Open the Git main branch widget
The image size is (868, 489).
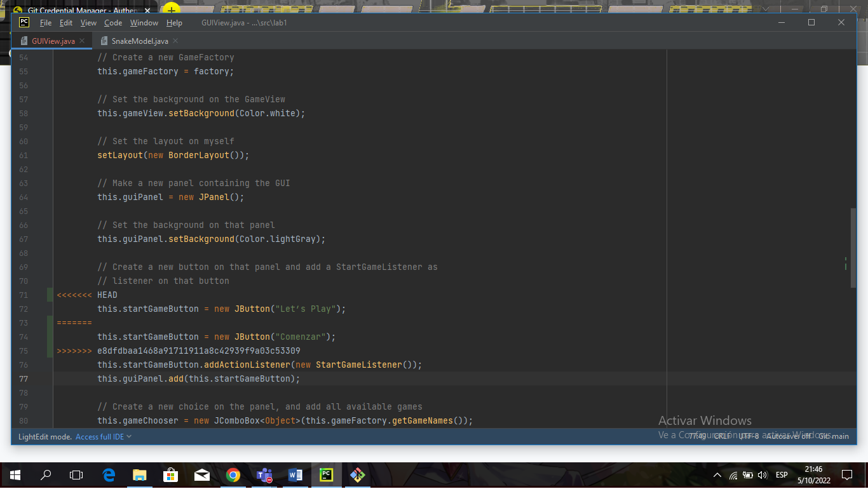[x=832, y=436]
